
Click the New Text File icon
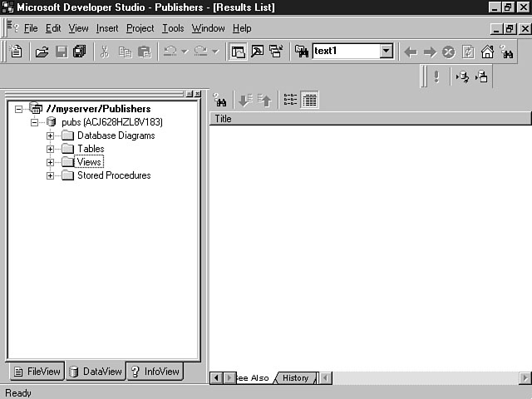pyautogui.click(x=16, y=52)
